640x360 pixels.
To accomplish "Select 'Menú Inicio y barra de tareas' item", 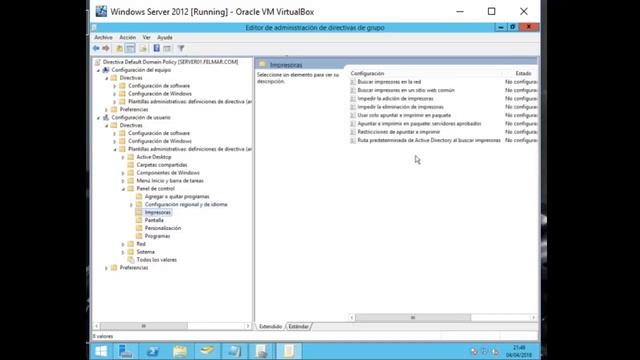I will pos(170,180).
